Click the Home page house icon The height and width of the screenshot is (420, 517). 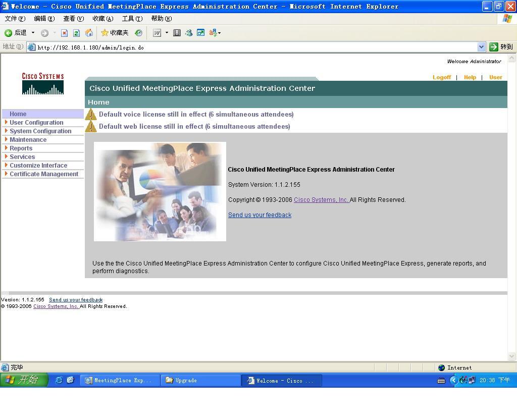89,33
